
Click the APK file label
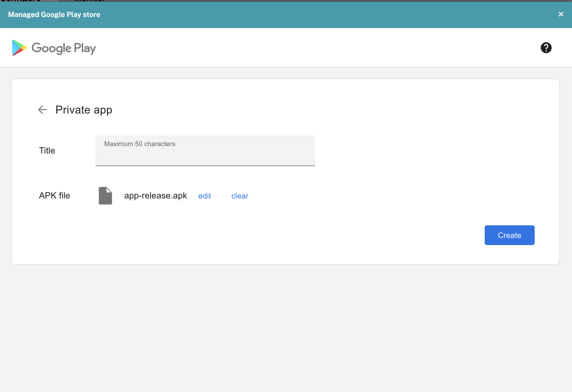pyautogui.click(x=54, y=195)
